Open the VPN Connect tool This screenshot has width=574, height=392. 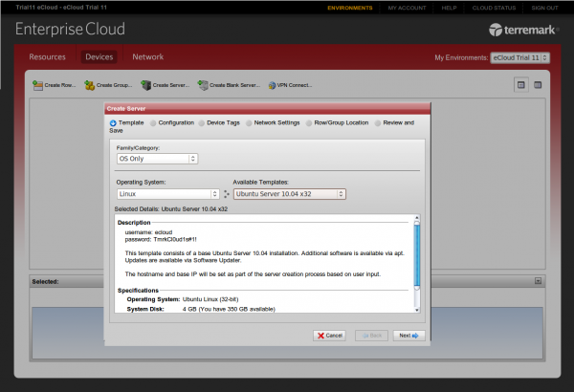click(x=290, y=85)
